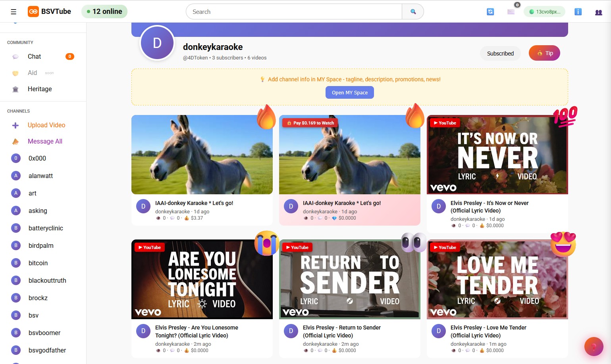Click title Elvis Presley - It's Now or Never
Image resolution: width=611 pixels, height=364 pixels.
coord(490,207)
